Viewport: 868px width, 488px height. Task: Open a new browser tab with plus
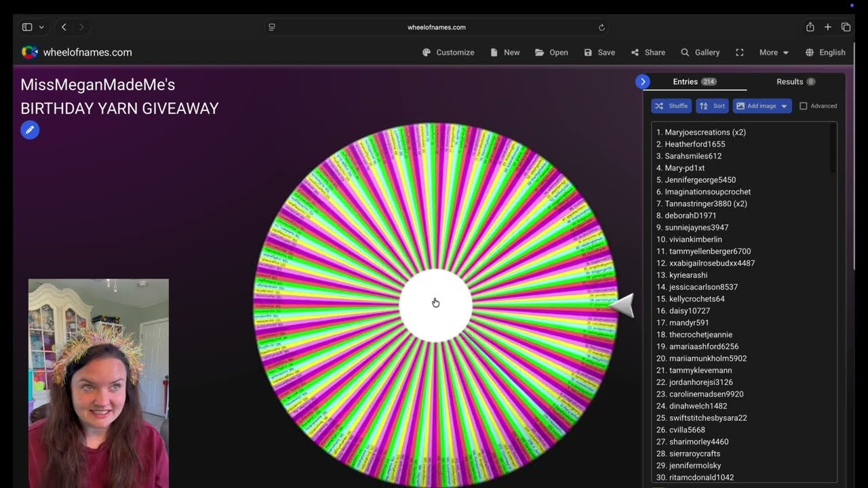[x=828, y=27]
